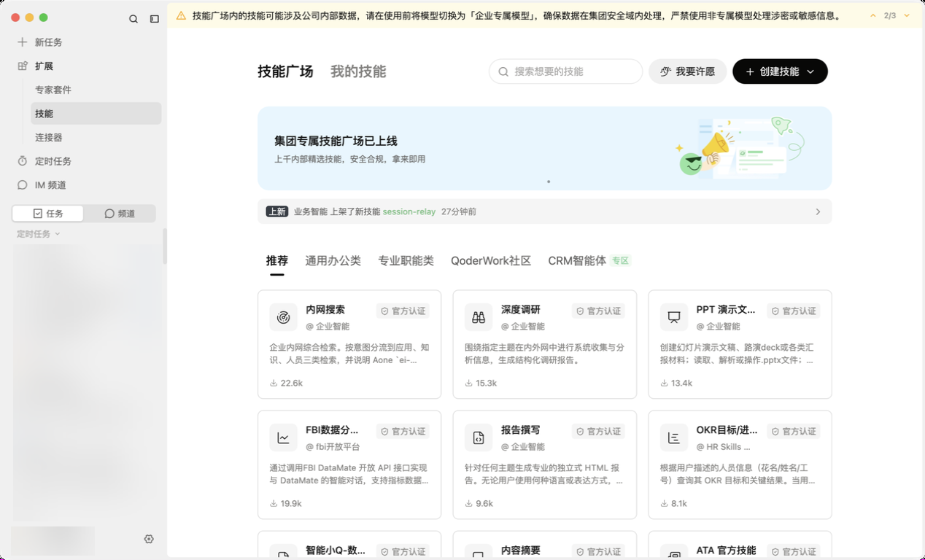Click the 27分钟前 timestamp
The width and height of the screenshot is (925, 560).
[x=459, y=211]
